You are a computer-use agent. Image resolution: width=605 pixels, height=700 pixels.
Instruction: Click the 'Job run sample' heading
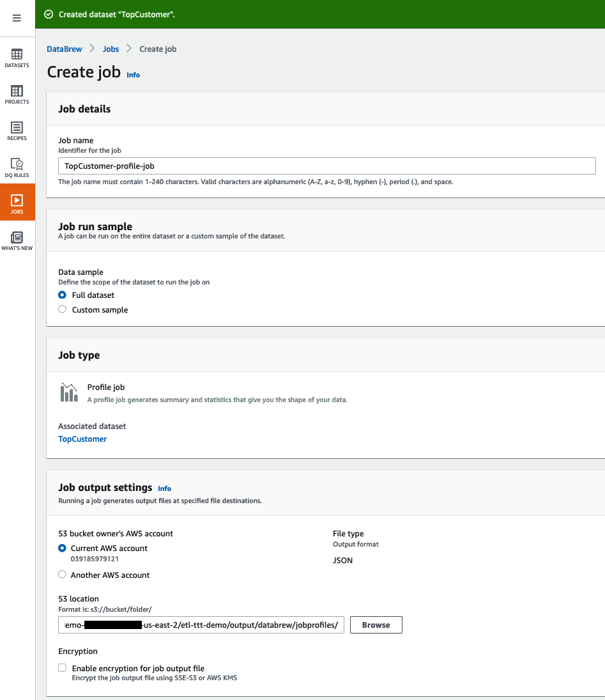click(x=95, y=226)
